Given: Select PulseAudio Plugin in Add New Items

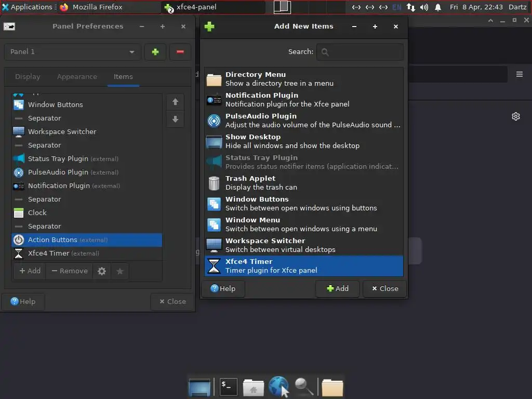Looking at the screenshot, I should pyautogui.click(x=303, y=121).
